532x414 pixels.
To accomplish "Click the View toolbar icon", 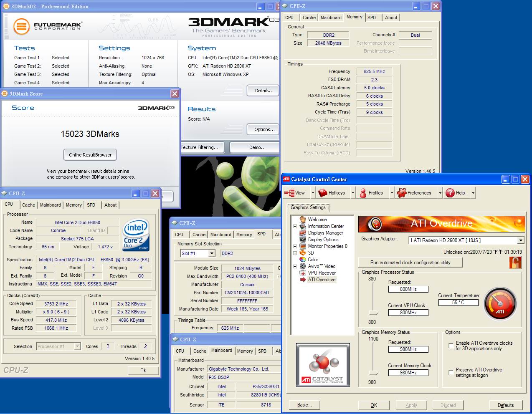I will (289, 193).
